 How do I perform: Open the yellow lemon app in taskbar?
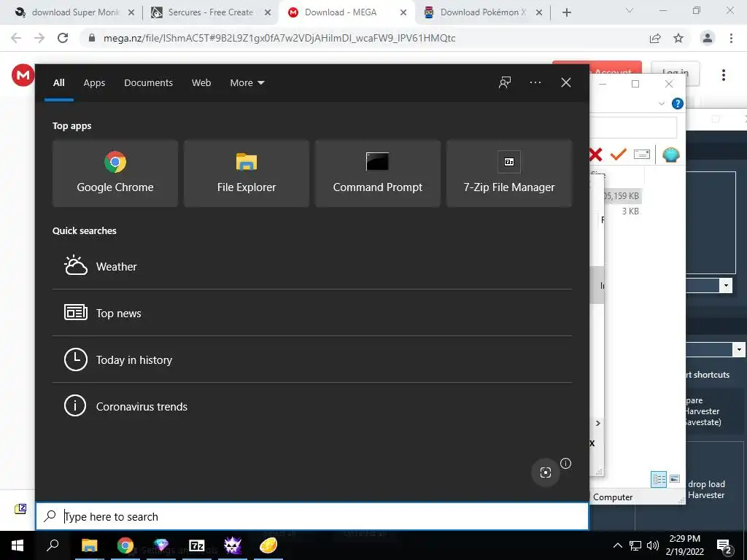click(268, 545)
